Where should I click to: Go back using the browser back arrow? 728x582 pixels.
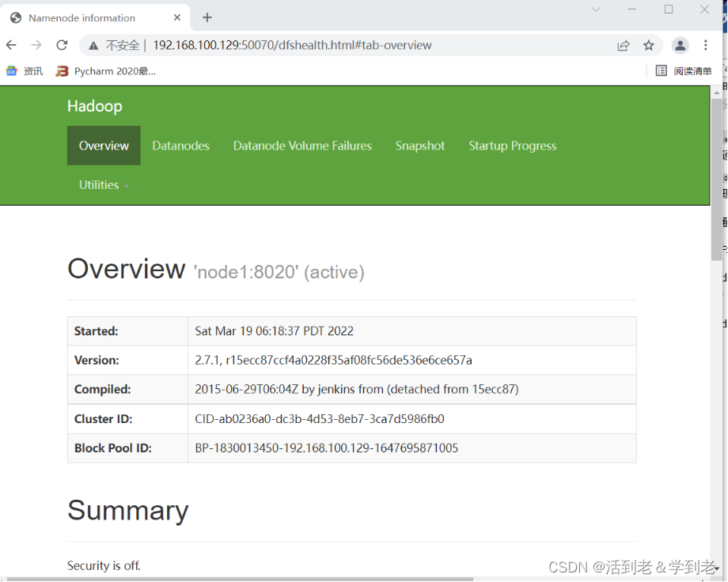point(11,45)
